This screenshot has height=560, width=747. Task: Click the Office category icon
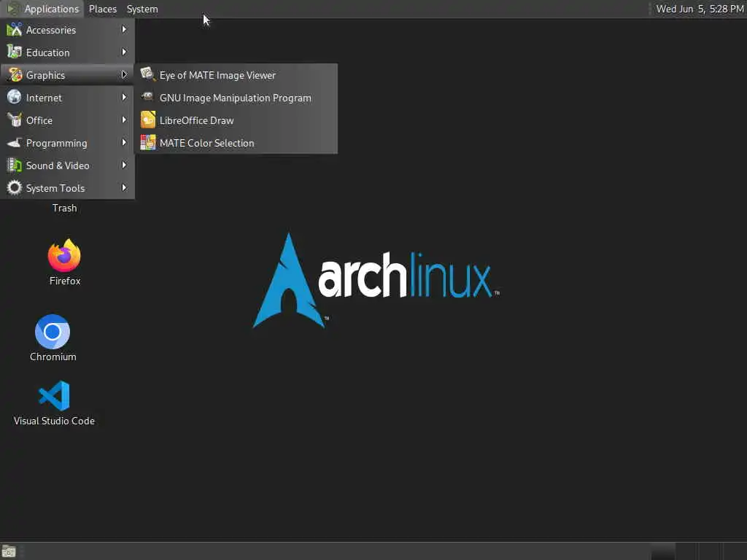pyautogui.click(x=15, y=120)
